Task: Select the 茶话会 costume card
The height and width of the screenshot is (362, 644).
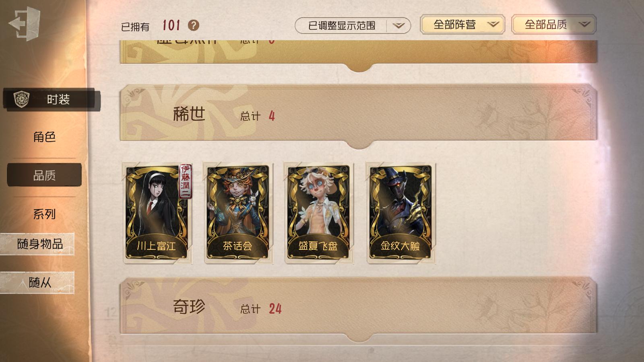Action: tap(238, 213)
